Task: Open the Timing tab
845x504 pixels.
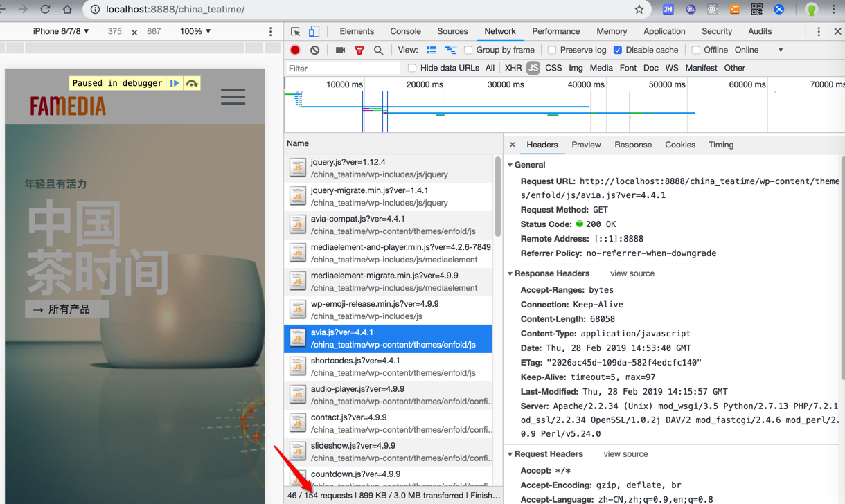Action: 721,145
